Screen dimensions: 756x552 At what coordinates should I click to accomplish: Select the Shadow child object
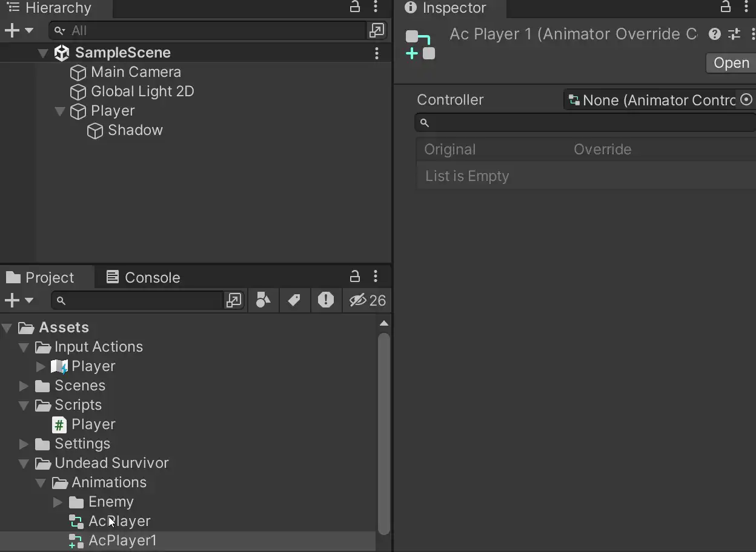(135, 130)
